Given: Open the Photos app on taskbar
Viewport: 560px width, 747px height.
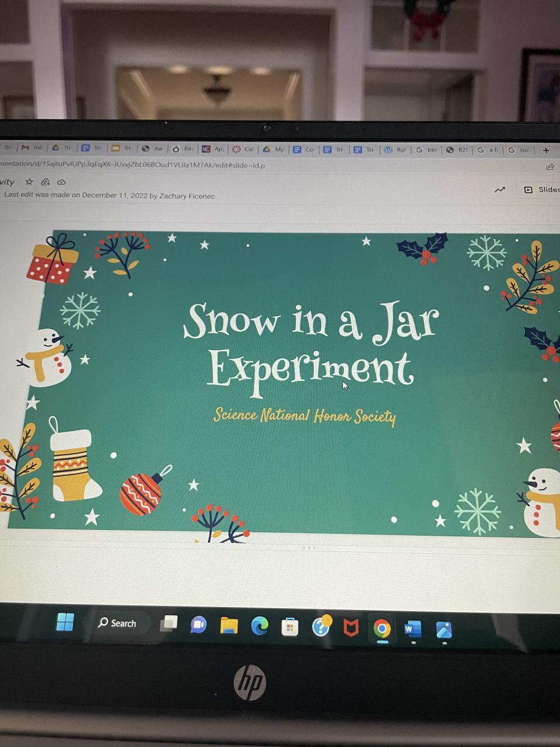Looking at the screenshot, I should [x=444, y=630].
